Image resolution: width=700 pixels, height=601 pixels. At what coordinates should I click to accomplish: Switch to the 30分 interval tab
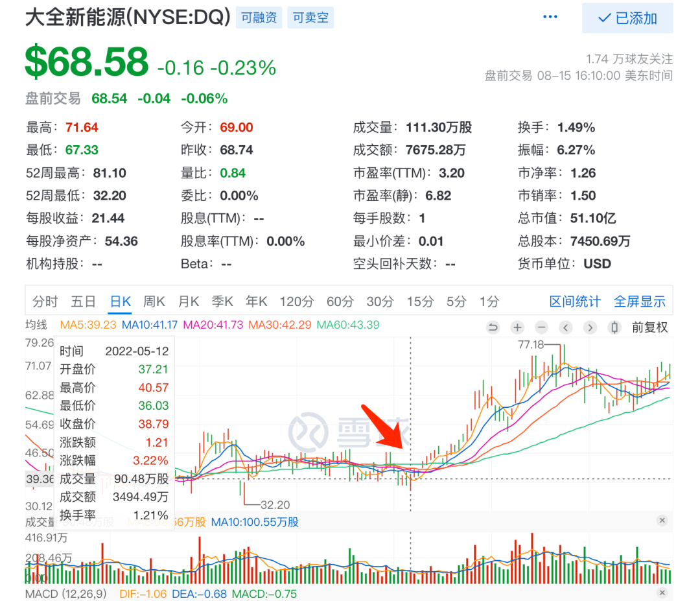coord(380,301)
